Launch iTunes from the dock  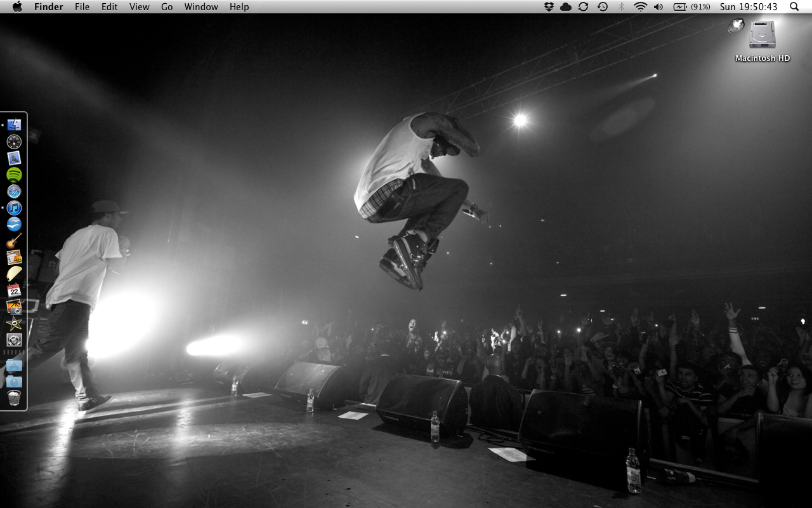pyautogui.click(x=14, y=208)
